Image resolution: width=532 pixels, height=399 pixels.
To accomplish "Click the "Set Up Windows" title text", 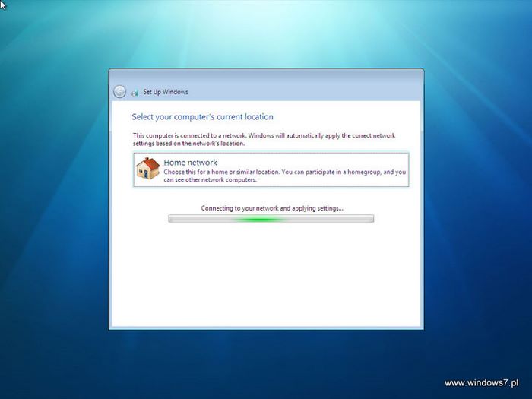I will (x=166, y=92).
